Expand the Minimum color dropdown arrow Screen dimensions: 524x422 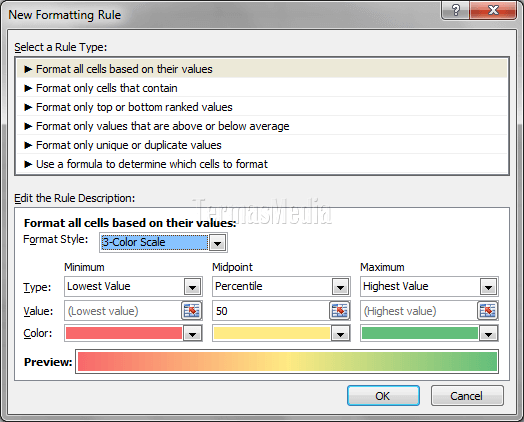click(x=192, y=333)
